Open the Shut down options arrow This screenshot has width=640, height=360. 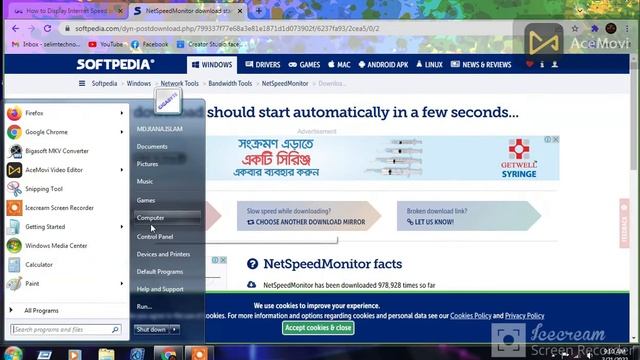pyautogui.click(x=174, y=329)
